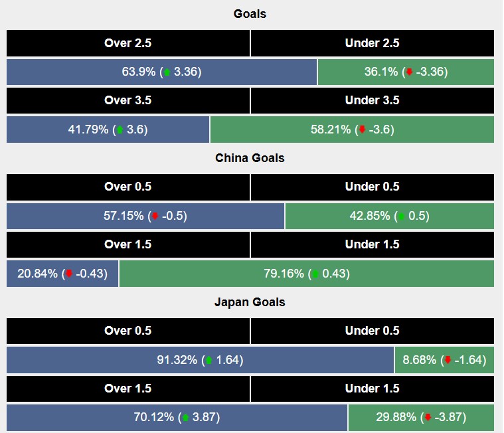Click the China Goals section title

point(250,158)
